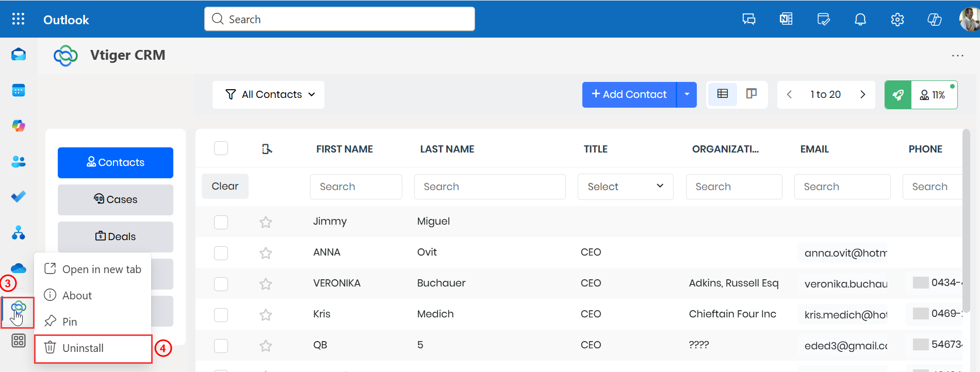Open the Microsoft 365 app launcher grid

point(19,19)
